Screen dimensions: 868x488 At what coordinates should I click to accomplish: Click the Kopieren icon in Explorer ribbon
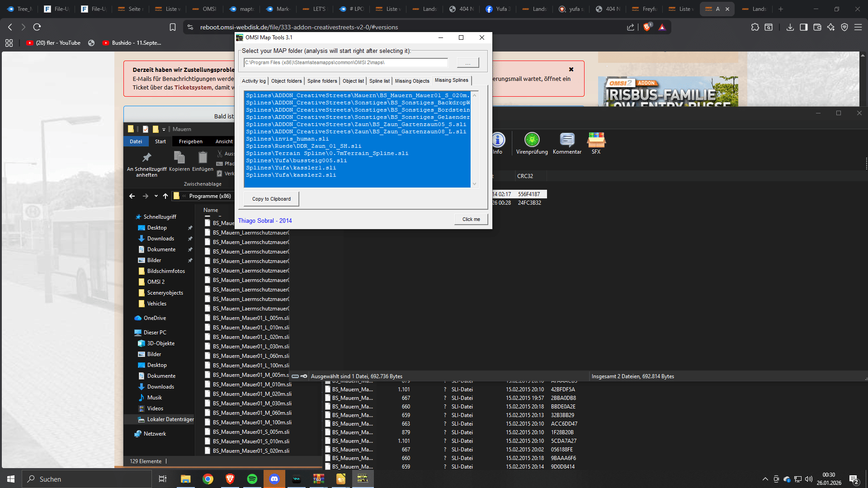pyautogui.click(x=179, y=158)
